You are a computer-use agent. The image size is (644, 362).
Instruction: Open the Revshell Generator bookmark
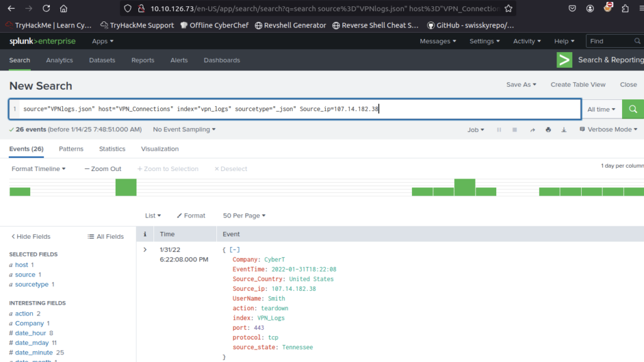click(x=291, y=25)
